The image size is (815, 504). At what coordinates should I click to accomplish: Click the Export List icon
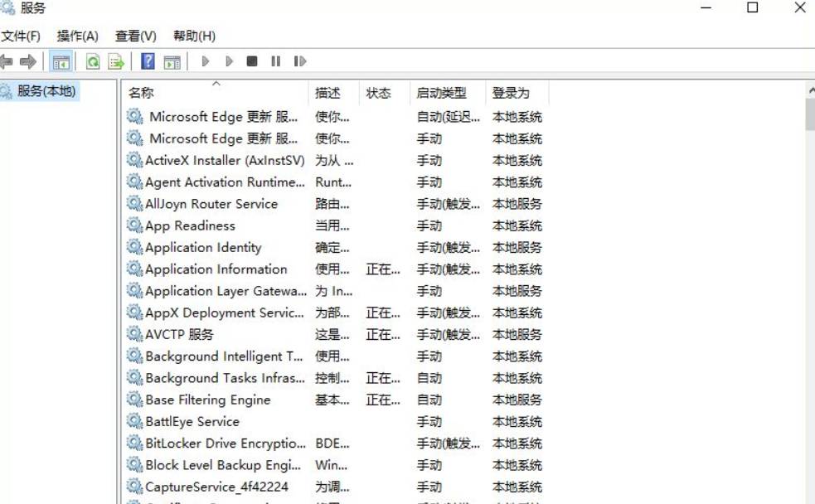(x=116, y=61)
